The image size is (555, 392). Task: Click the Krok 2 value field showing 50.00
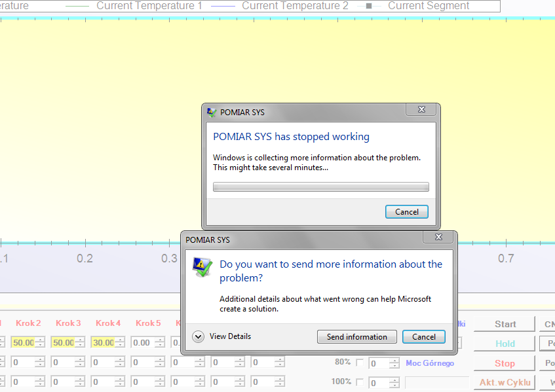[24, 342]
